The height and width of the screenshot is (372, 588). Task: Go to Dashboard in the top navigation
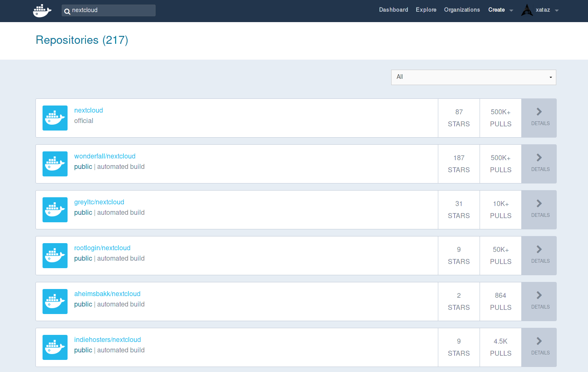(x=393, y=10)
